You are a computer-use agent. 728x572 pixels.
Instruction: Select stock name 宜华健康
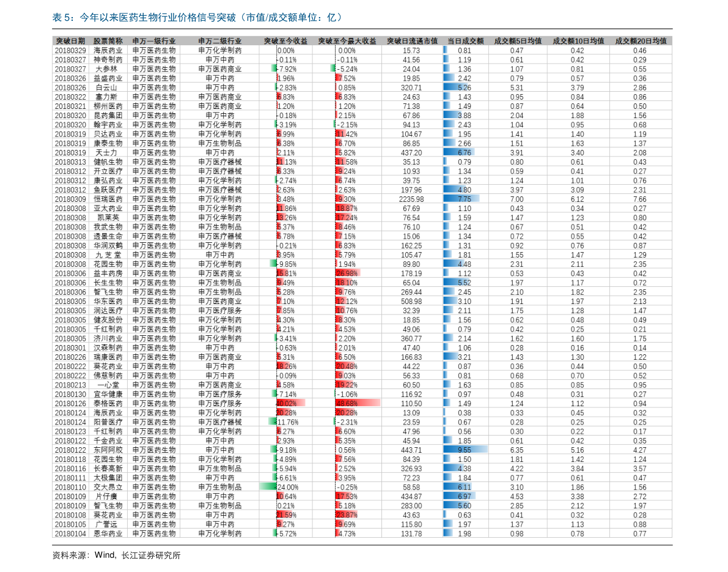(x=108, y=394)
